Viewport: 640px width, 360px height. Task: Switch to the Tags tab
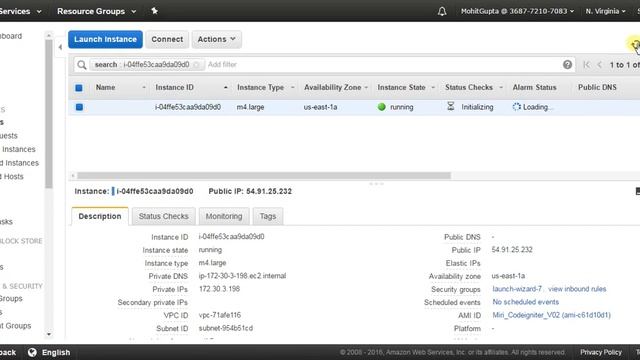click(268, 216)
